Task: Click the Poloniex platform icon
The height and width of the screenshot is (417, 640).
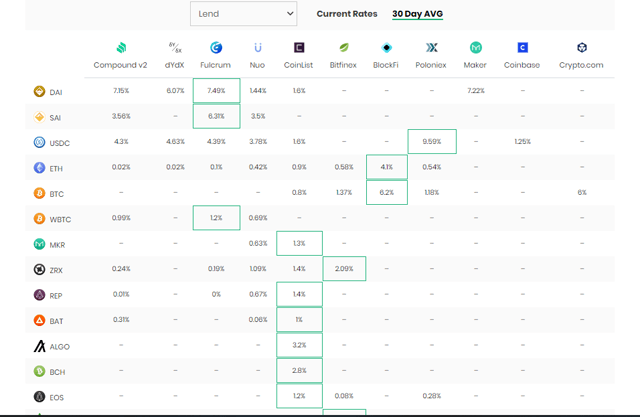Action: 431,48
